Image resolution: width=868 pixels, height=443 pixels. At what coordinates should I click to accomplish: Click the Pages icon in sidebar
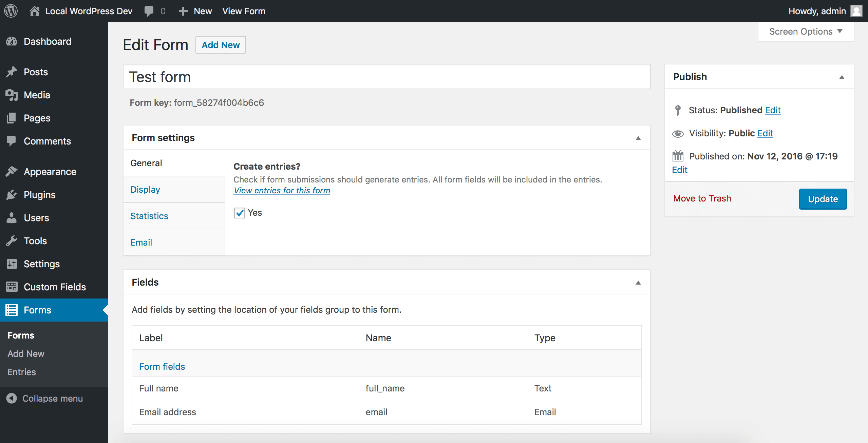[12, 118]
